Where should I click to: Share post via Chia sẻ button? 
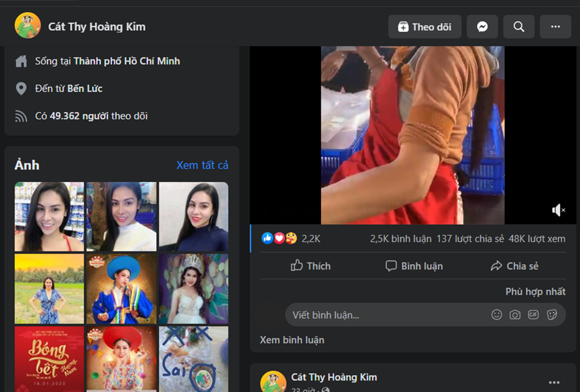tap(515, 266)
